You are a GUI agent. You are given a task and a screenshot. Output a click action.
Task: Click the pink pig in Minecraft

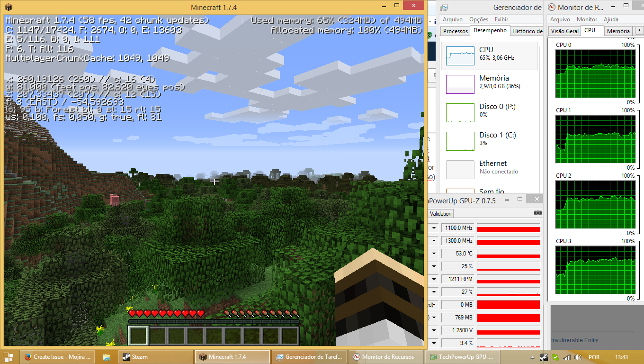click(114, 200)
